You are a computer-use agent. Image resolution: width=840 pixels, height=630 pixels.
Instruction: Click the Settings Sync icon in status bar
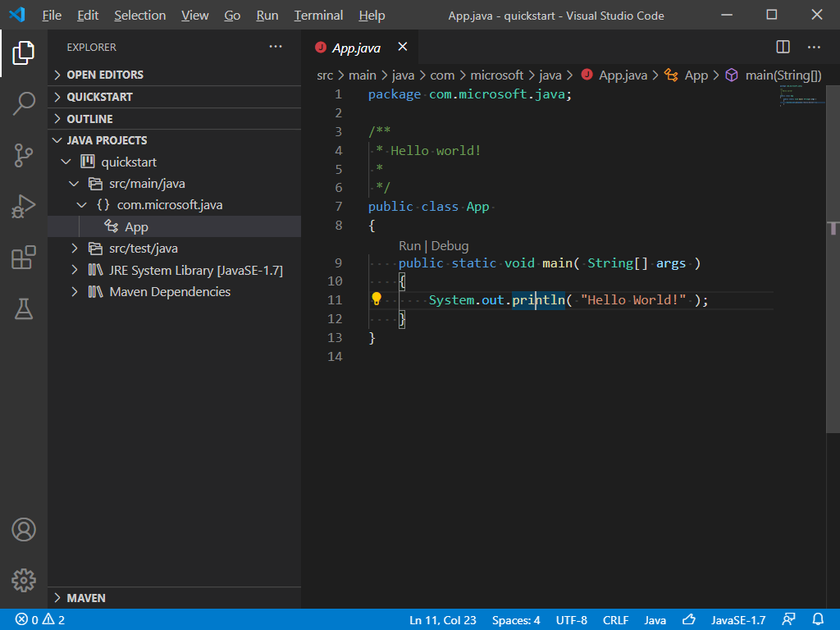tap(788, 619)
